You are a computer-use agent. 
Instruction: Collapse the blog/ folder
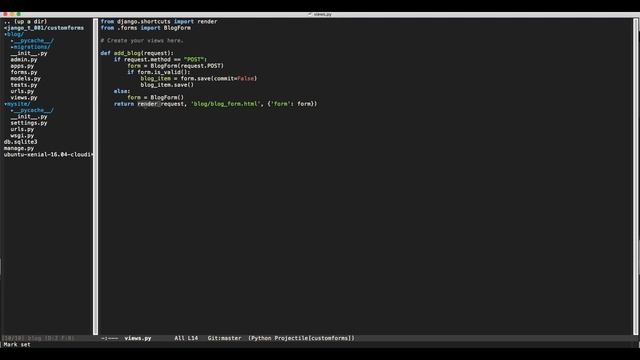[14, 34]
